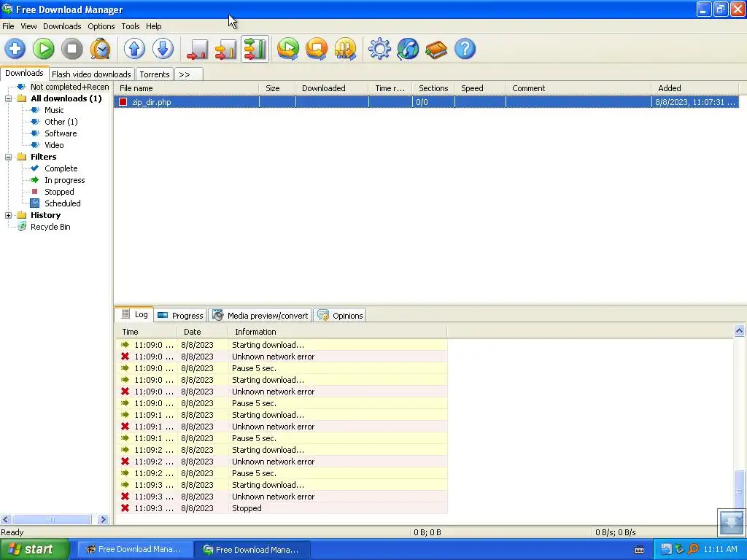Open the Downloads menu
This screenshot has width=747, height=560.
click(62, 26)
